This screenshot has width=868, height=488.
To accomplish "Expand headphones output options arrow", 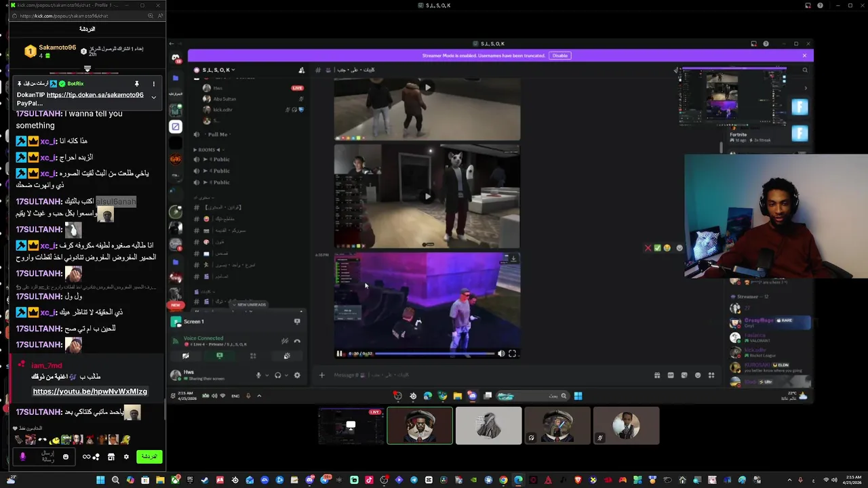I will [285, 375].
